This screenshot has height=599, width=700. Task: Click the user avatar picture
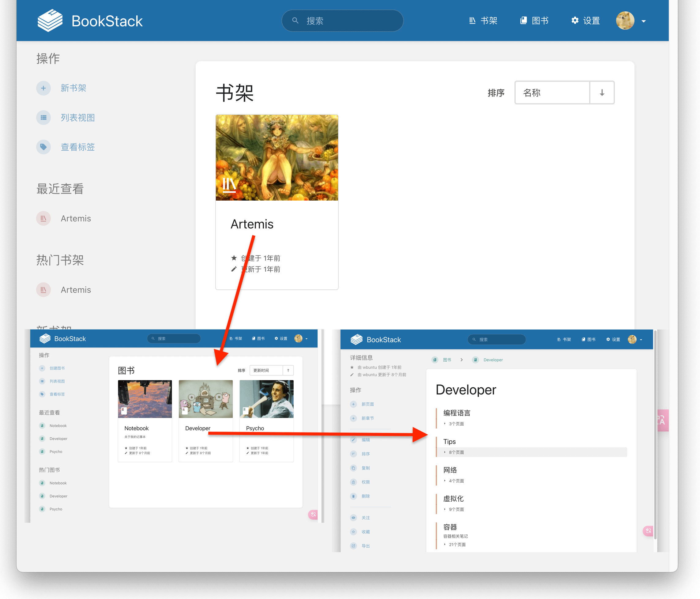coord(625,21)
